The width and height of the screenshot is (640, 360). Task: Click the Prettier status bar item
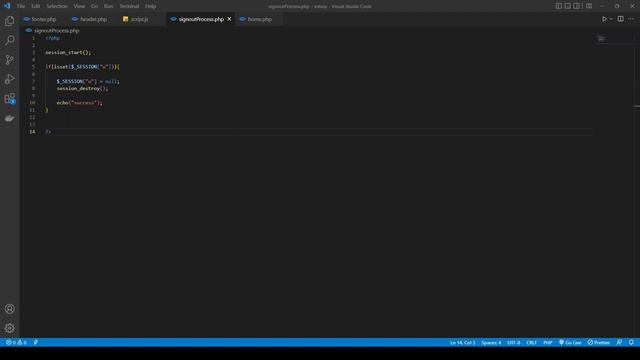(599, 342)
